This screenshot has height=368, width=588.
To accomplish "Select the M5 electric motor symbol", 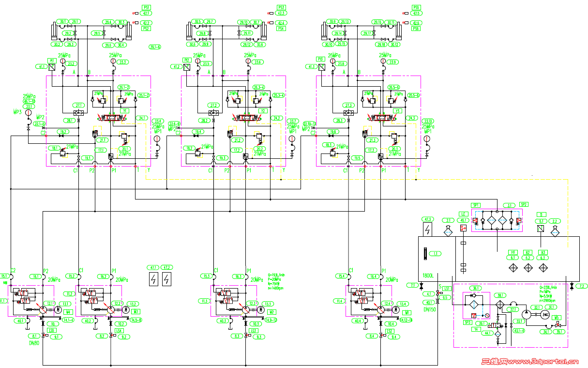I will click(x=545, y=314).
